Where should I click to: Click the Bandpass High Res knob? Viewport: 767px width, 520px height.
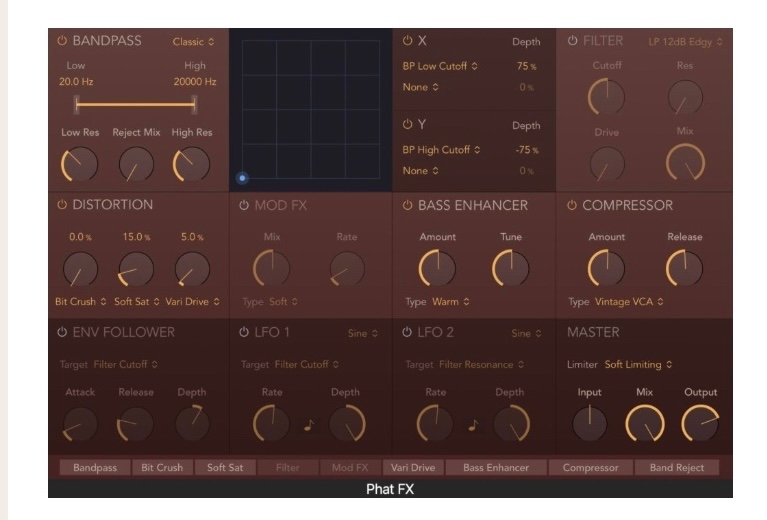[x=192, y=164]
